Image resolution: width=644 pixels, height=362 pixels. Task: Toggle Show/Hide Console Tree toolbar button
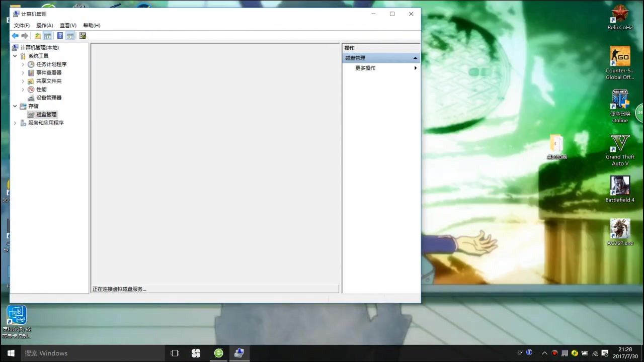tap(48, 36)
